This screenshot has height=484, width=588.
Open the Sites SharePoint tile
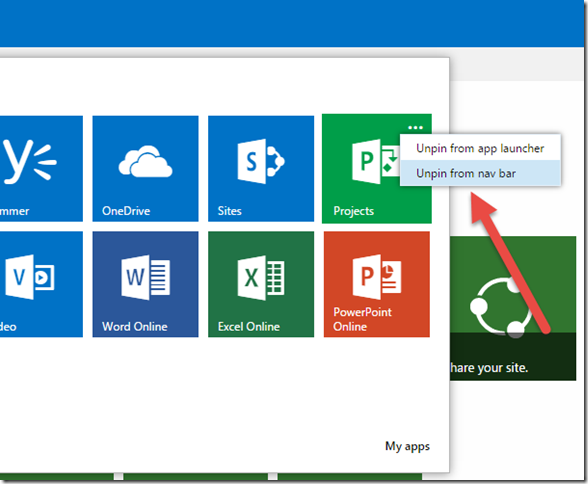point(261,169)
